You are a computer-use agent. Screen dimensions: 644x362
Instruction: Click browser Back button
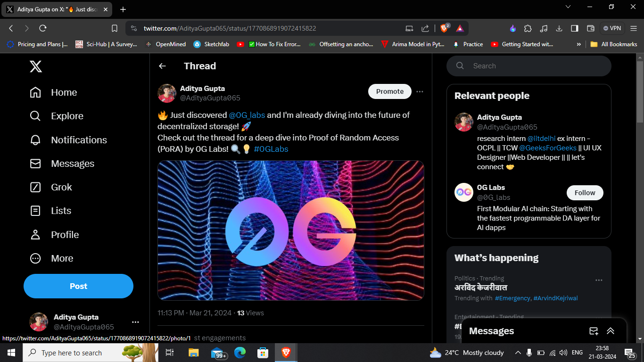(x=11, y=28)
